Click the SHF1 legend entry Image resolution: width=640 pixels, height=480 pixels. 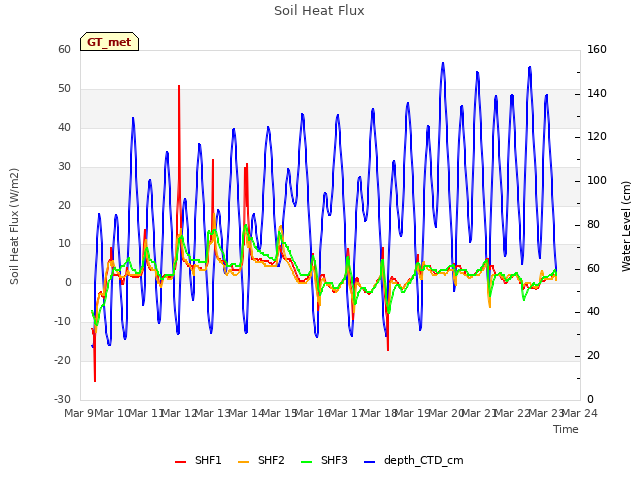pos(198,460)
